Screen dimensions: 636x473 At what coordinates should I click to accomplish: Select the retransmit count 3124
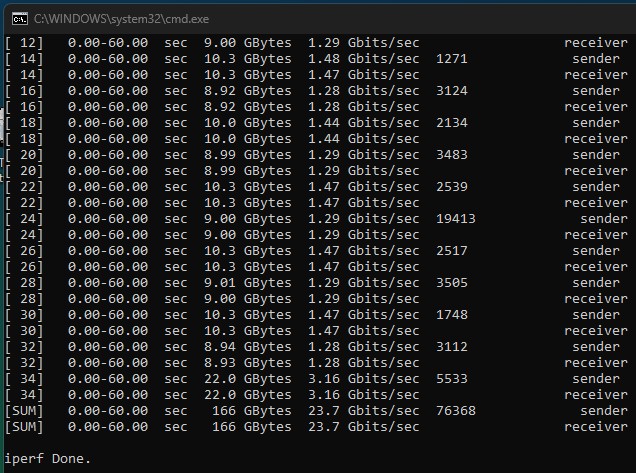click(452, 91)
